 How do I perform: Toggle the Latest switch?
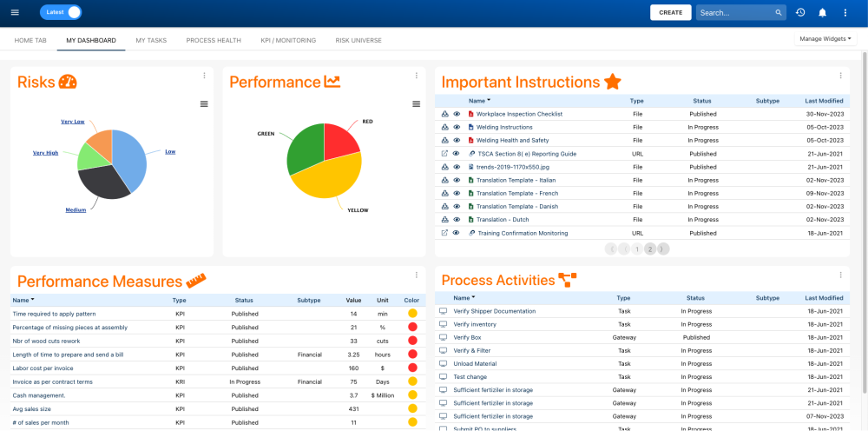tap(61, 12)
